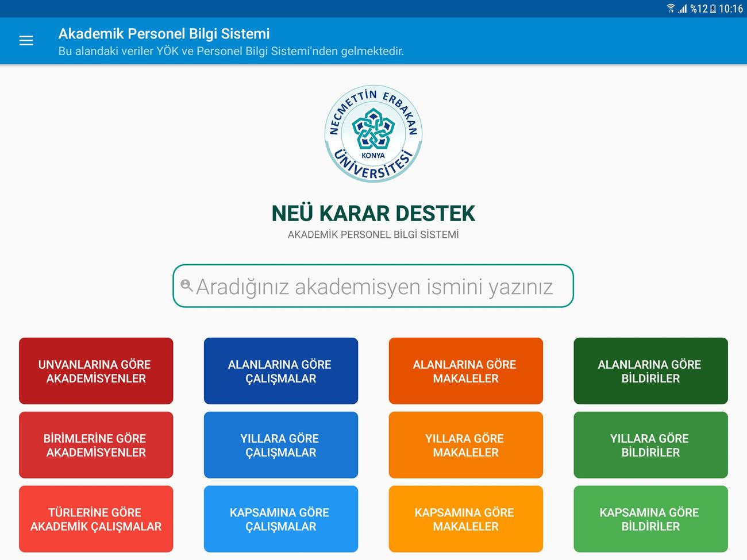This screenshot has width=747, height=560.
Task: Select Yıllara Göre Bildiriler
Action: coord(650,445)
